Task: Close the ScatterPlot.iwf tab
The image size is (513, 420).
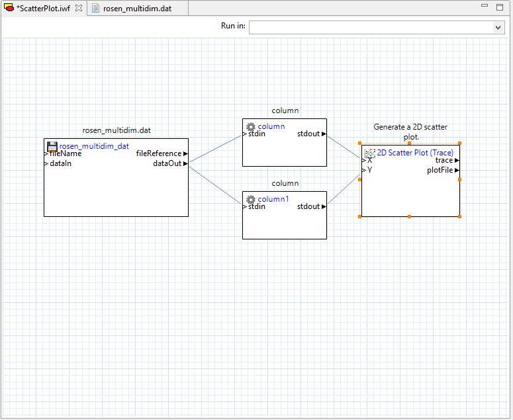Action: coord(78,8)
